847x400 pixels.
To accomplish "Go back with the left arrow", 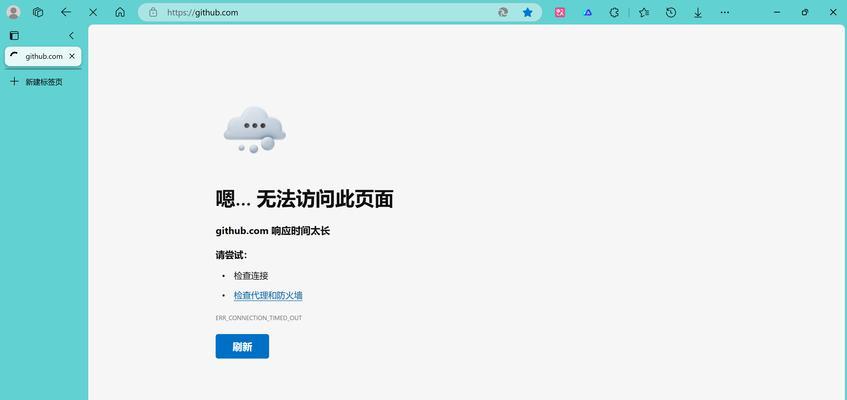I will click(x=66, y=12).
